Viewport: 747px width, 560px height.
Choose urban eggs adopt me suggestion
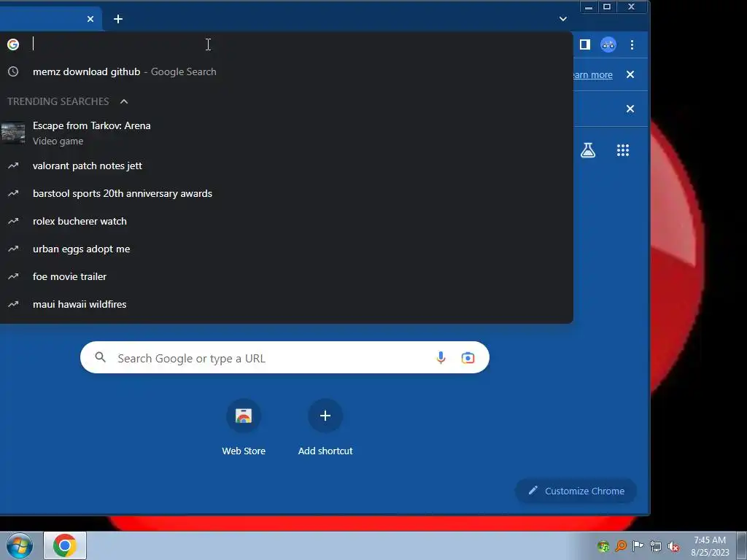pos(286,249)
